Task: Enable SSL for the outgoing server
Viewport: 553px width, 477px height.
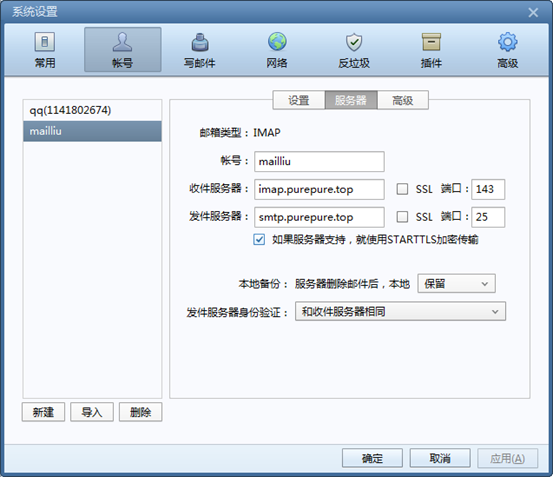Action: tap(402, 217)
